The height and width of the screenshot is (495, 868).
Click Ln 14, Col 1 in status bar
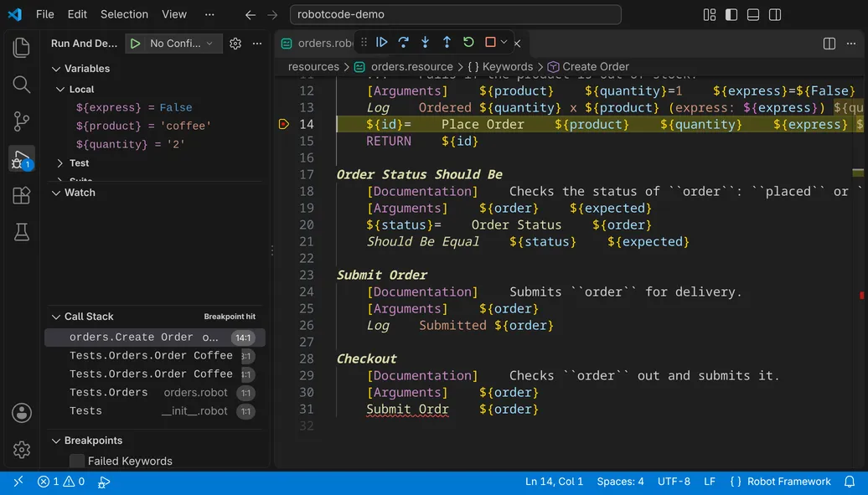[x=554, y=482]
